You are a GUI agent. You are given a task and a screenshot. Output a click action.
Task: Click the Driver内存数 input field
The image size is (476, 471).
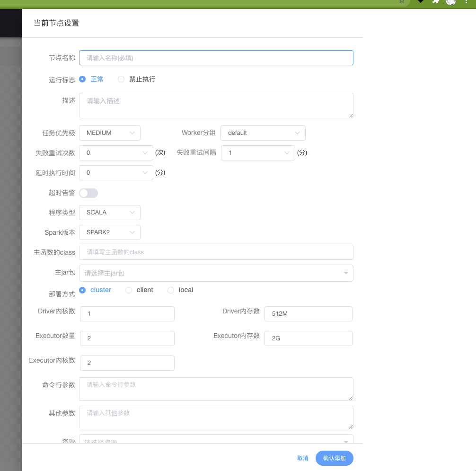point(309,314)
